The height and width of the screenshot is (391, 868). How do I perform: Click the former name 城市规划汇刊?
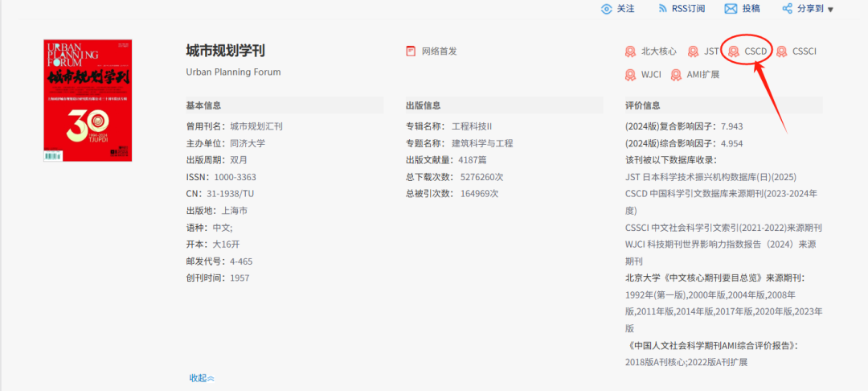coord(256,126)
